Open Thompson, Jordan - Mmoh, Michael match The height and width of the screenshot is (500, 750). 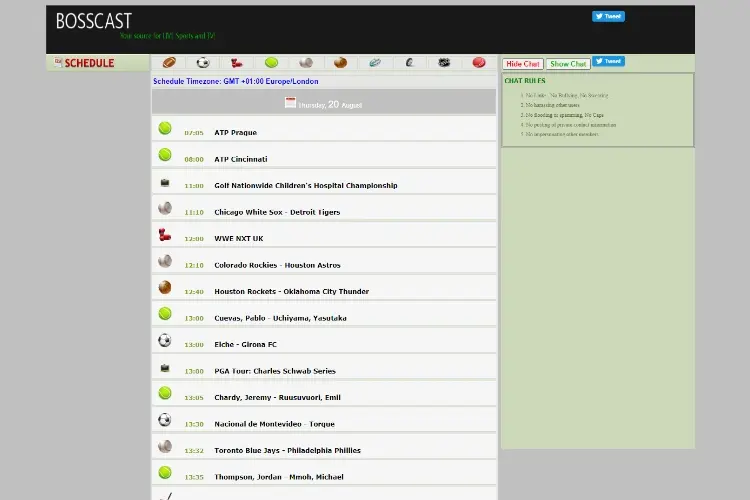point(279,477)
